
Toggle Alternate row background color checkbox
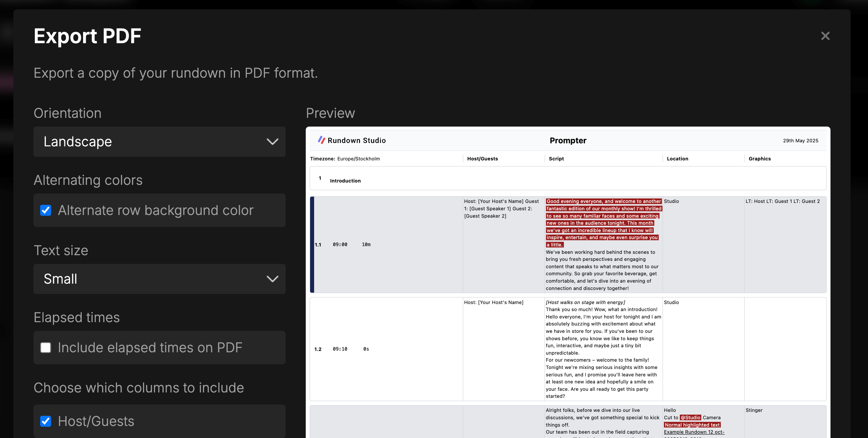click(x=46, y=210)
